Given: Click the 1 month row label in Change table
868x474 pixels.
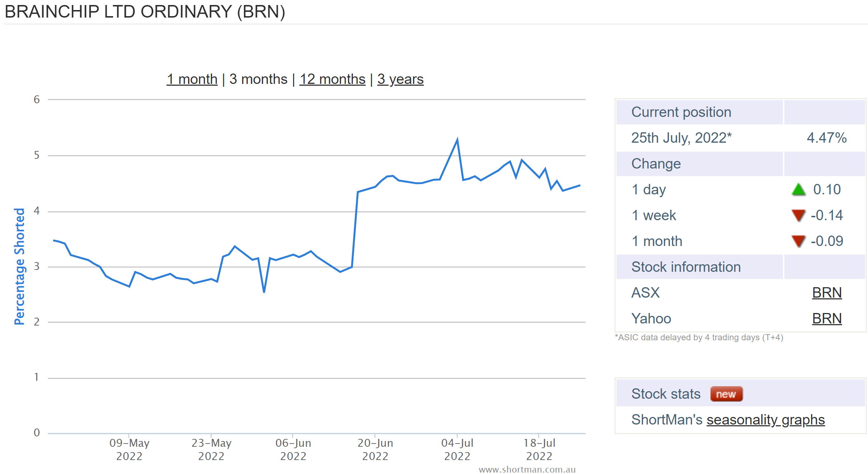Looking at the screenshot, I should (x=657, y=241).
